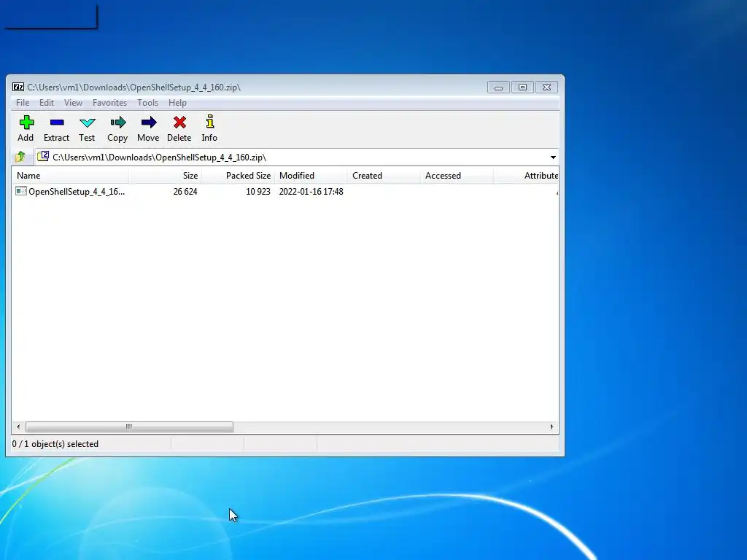Select the OpenShellSetup file icon
Viewport: 747px width, 560px height.
tap(21, 191)
